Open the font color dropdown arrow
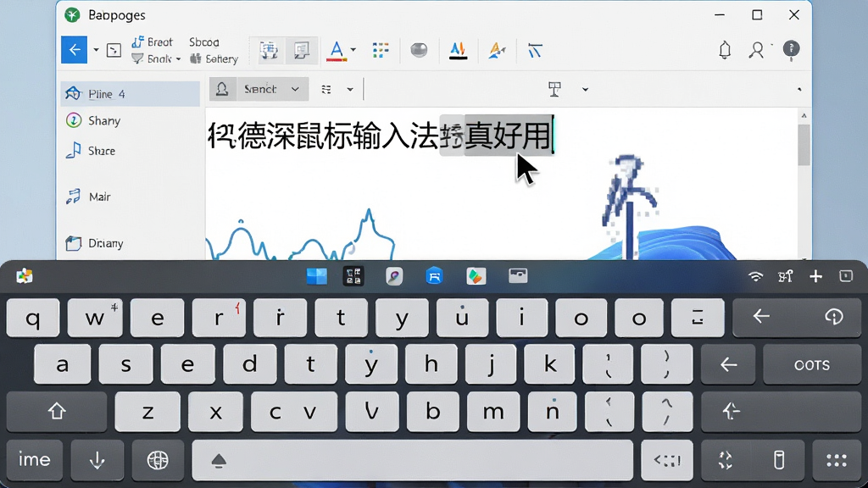This screenshot has width=868, height=488. [353, 50]
